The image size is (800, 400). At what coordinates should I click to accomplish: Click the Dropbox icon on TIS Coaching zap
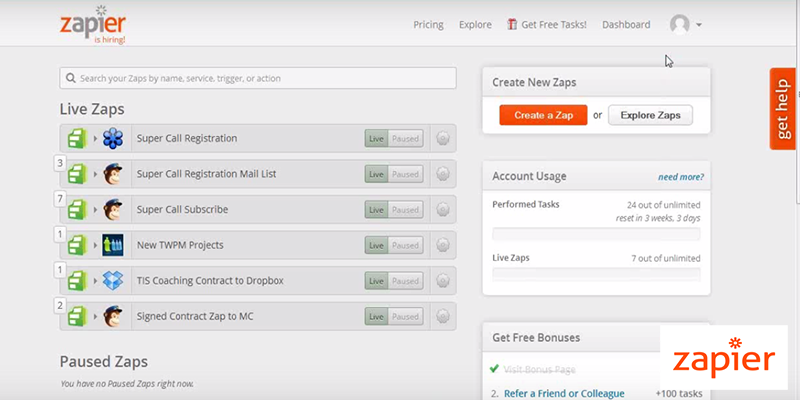(x=113, y=281)
